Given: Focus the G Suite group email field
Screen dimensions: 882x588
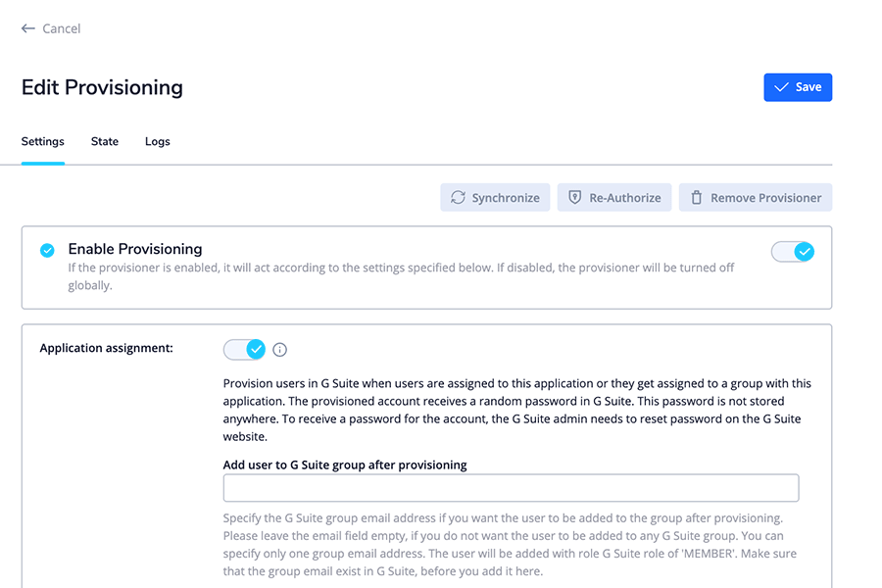Looking at the screenshot, I should point(511,488).
